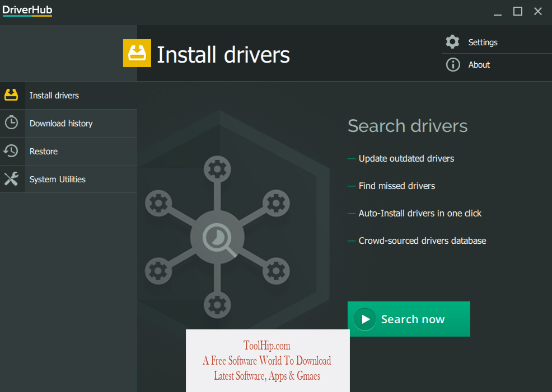Image resolution: width=552 pixels, height=392 pixels.
Task: Click the "Search drivers" heading
Action: (x=408, y=126)
